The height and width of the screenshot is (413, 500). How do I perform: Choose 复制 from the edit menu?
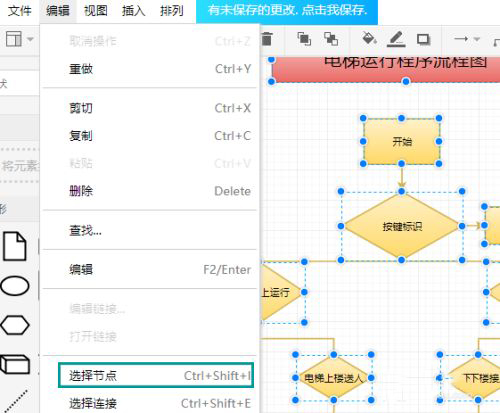click(x=150, y=136)
